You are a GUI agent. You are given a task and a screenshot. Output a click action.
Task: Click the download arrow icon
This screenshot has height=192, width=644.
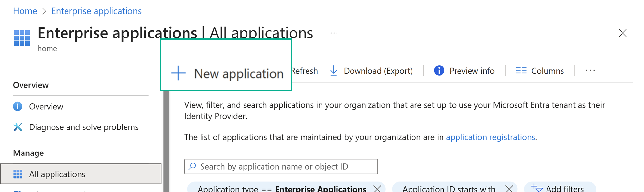tap(334, 71)
